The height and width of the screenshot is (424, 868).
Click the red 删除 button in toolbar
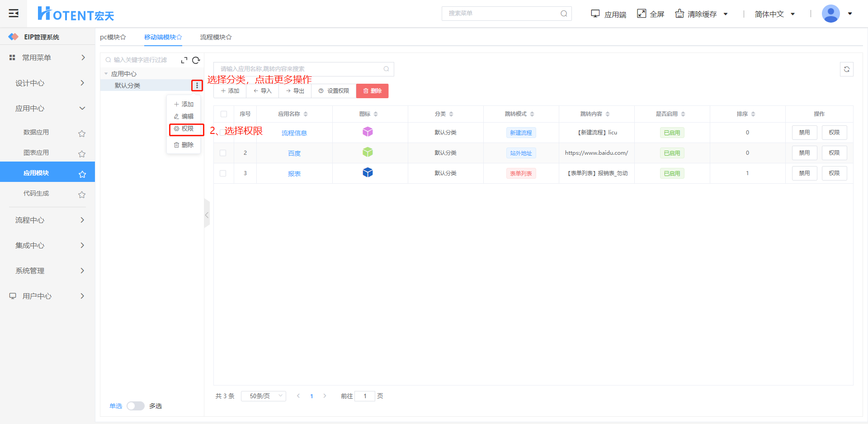pos(372,91)
